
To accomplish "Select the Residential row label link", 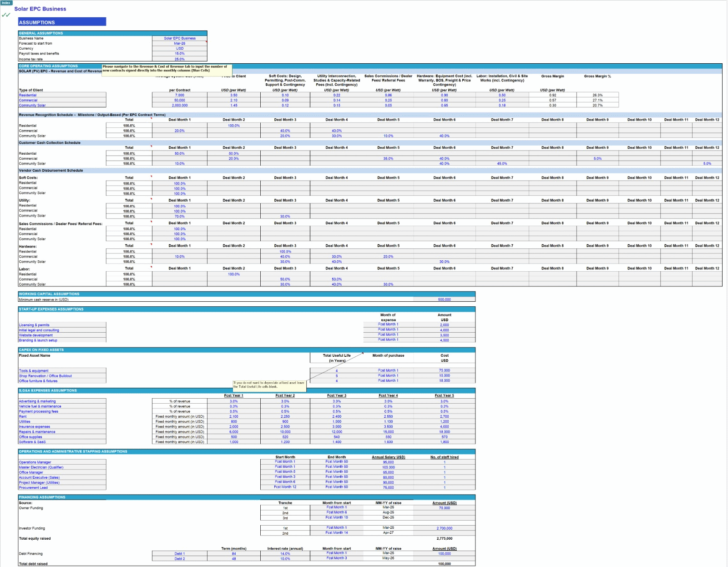I will 28,96.
